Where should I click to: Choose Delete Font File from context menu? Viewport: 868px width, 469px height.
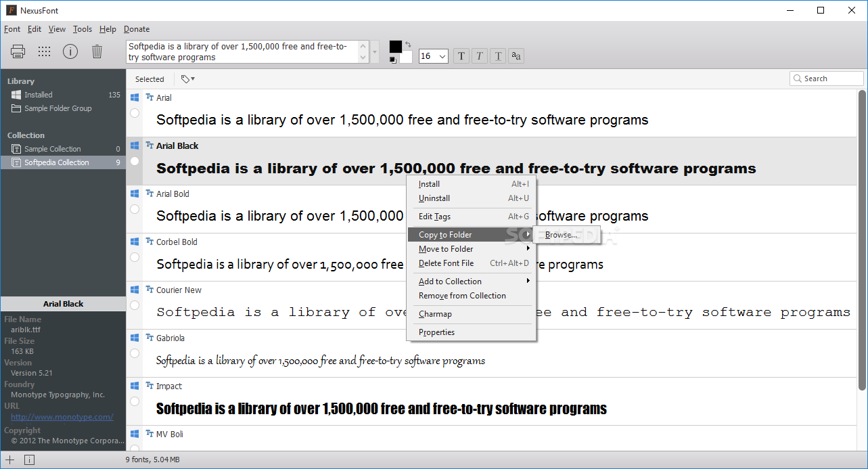(x=471, y=263)
